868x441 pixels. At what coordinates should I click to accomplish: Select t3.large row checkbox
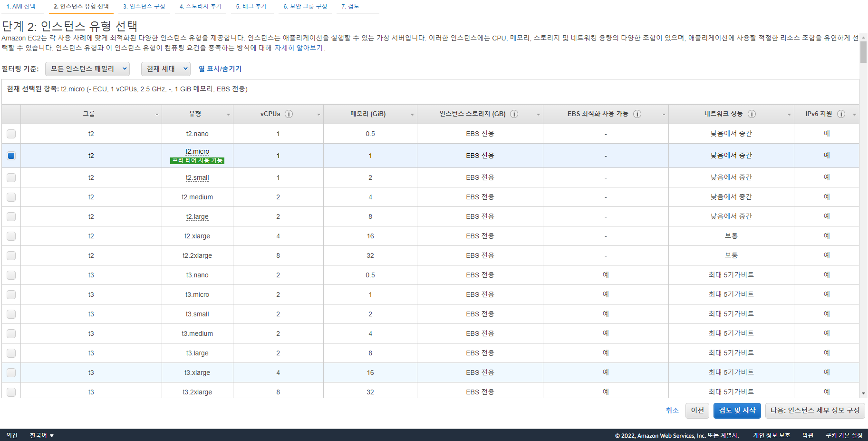11,353
